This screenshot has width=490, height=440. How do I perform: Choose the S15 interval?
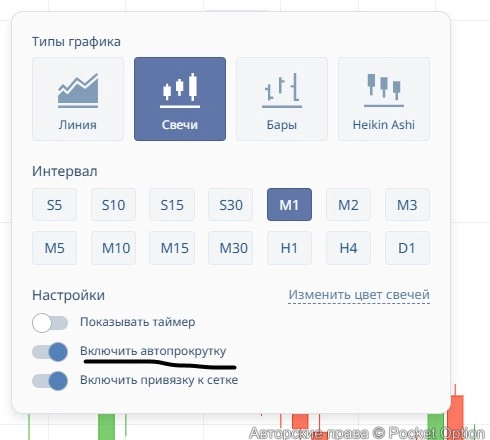click(172, 205)
